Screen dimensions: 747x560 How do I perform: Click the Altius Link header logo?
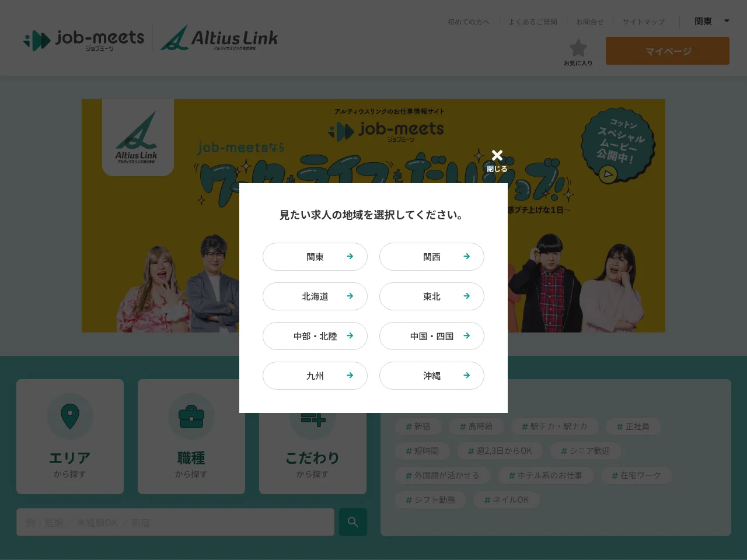[x=219, y=38]
